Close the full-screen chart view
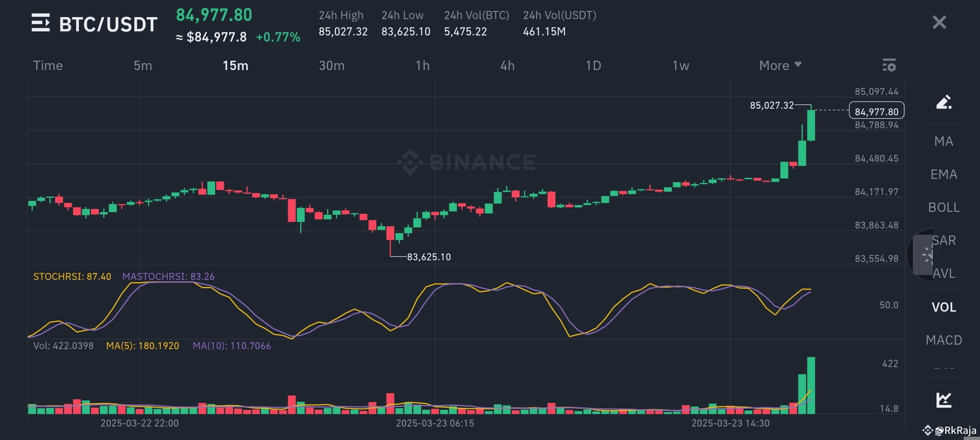Viewport: 980px width, 440px height. [x=939, y=22]
